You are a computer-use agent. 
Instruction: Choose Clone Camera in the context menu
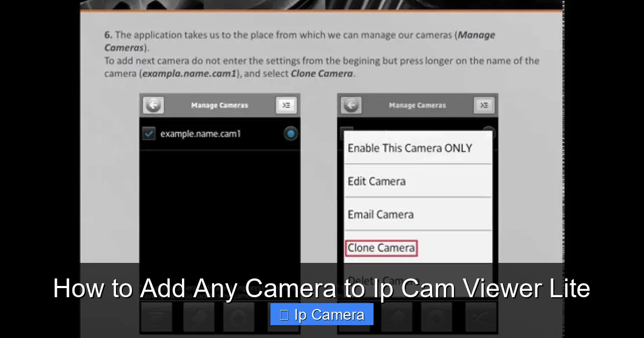click(x=381, y=248)
